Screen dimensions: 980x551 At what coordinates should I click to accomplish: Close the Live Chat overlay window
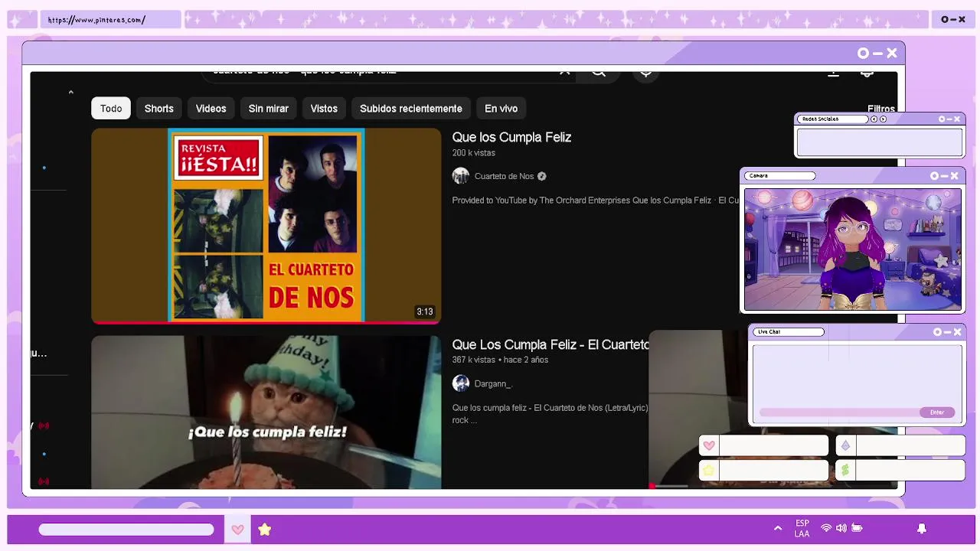957,332
